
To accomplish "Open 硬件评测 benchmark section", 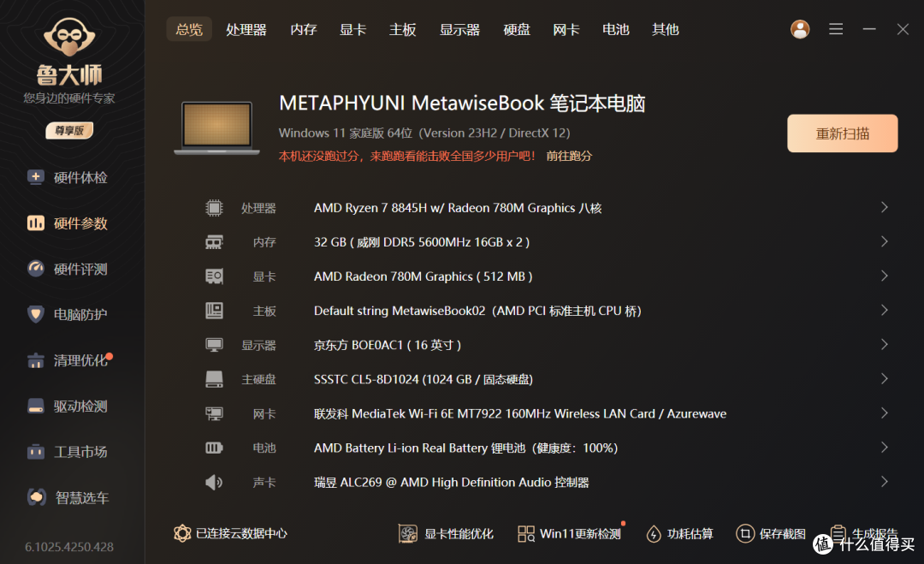I will [68, 269].
